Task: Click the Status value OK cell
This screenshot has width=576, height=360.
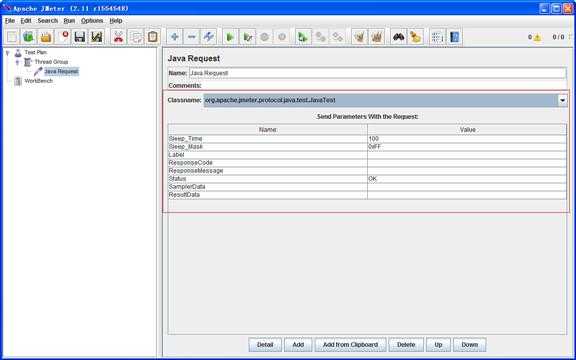Action: pyautogui.click(x=467, y=179)
